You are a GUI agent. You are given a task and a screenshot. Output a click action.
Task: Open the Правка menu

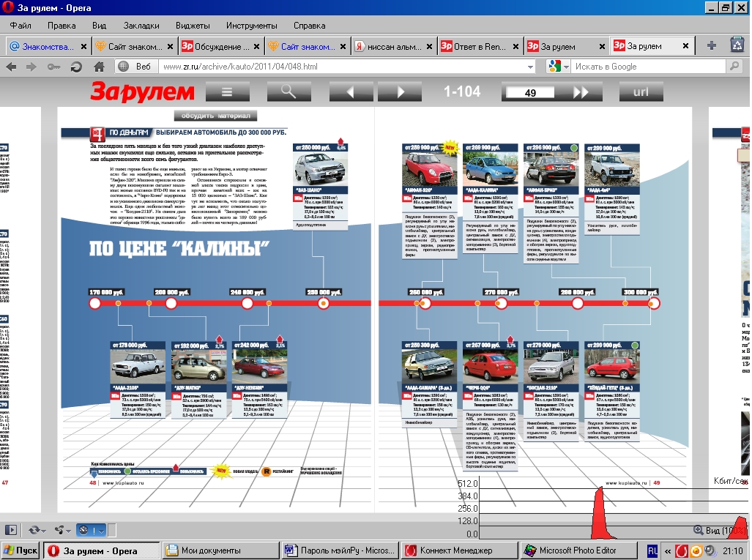62,26
